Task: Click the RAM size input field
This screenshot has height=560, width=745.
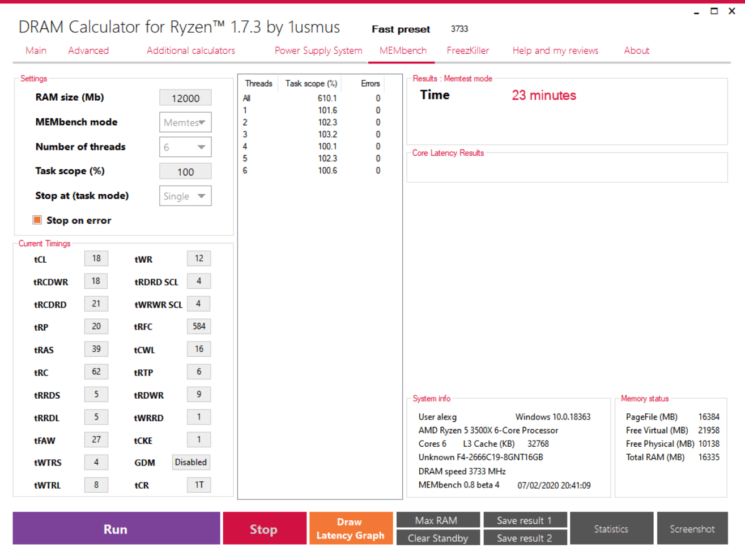Action: point(185,98)
